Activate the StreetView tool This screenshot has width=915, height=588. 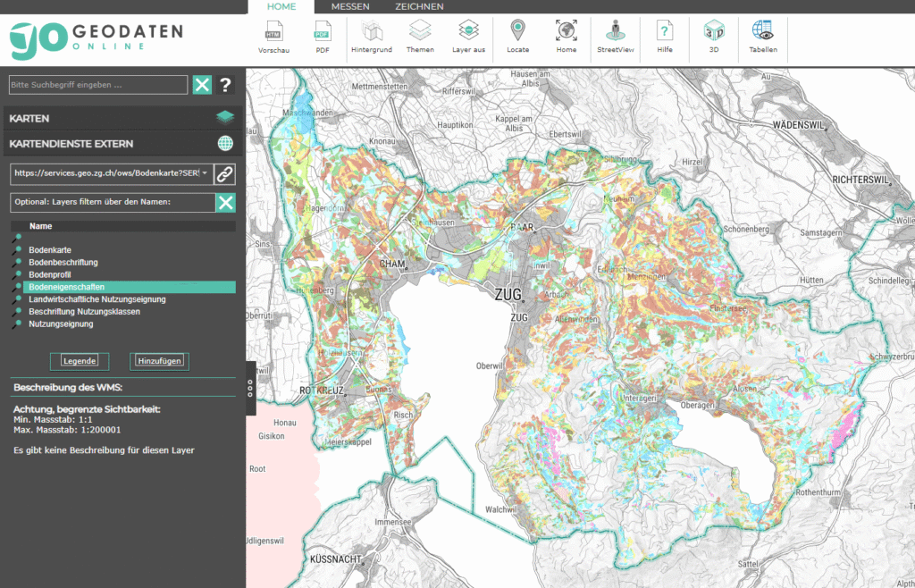pos(616,34)
